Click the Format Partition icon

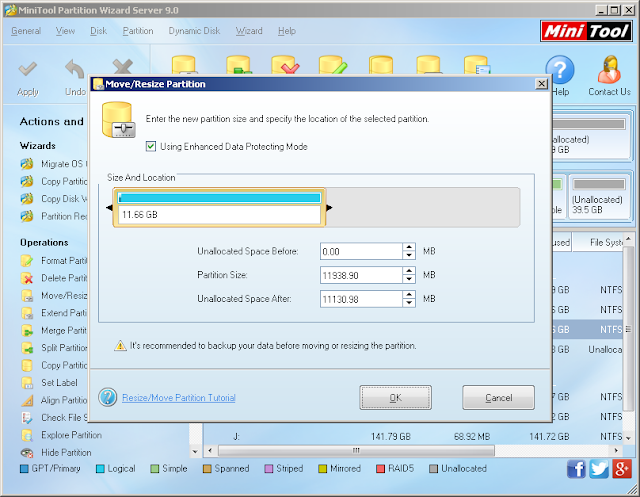[27, 260]
